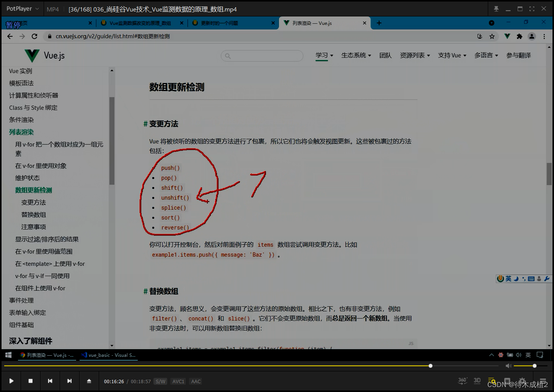The height and width of the screenshot is (392, 554).
Task: Open PotPlayer hamburger menu at bottom right
Action: tap(543, 381)
